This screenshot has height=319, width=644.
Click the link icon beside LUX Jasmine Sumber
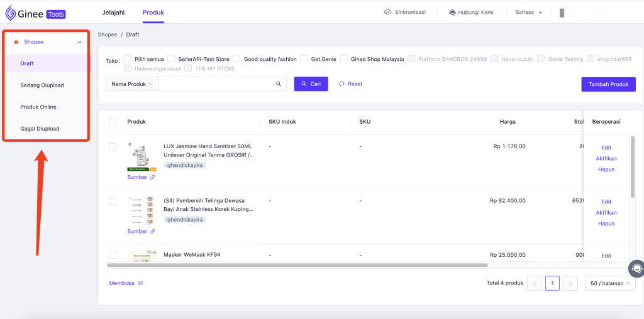coord(152,178)
